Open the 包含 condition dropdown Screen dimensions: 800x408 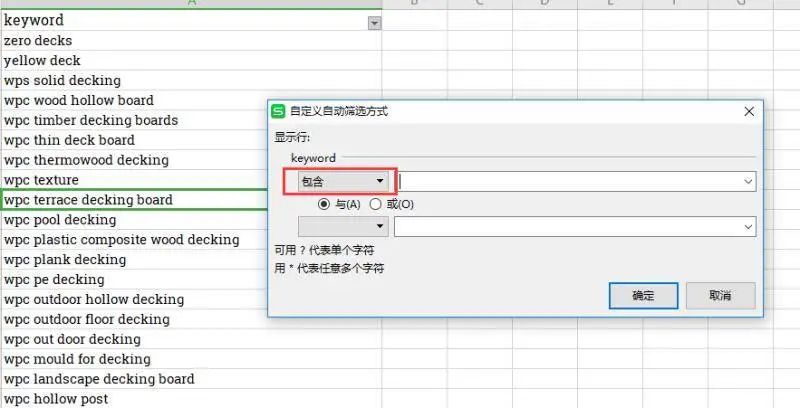point(343,181)
